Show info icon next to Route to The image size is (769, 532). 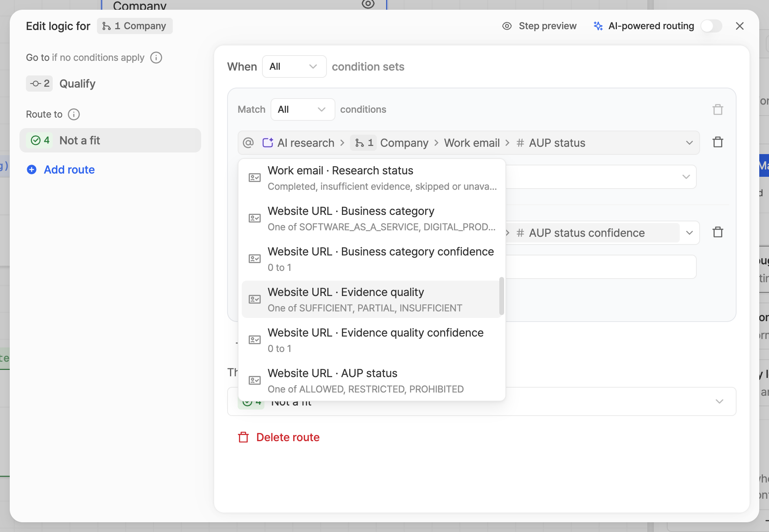tap(74, 114)
